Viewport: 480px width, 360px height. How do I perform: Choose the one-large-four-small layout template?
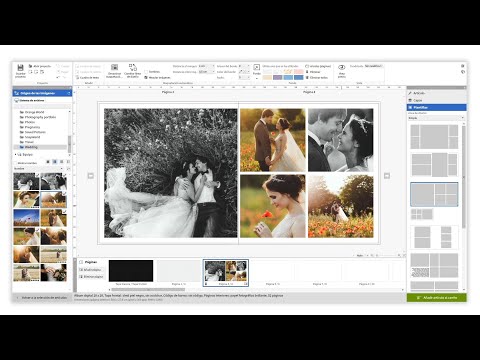[x=434, y=194]
